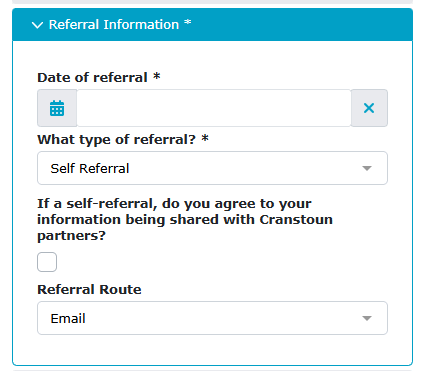
Task: Select the Date of referral label
Action: 92,77
